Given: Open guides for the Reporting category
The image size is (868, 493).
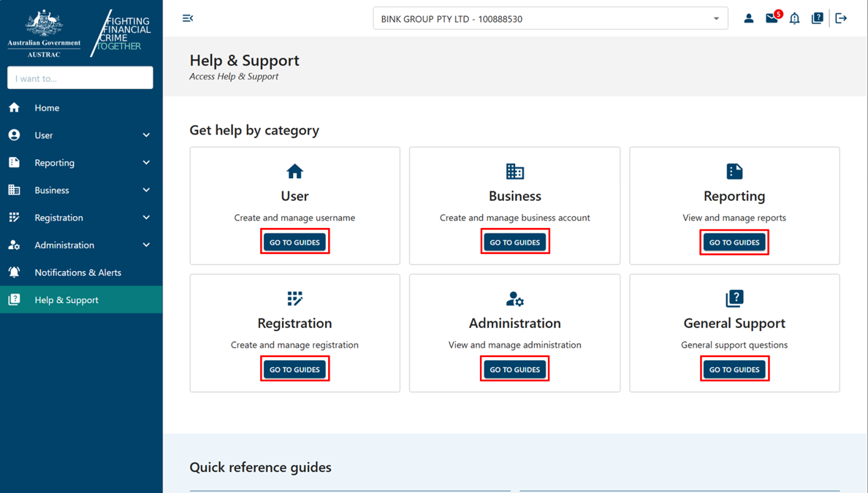Looking at the screenshot, I should [x=734, y=242].
